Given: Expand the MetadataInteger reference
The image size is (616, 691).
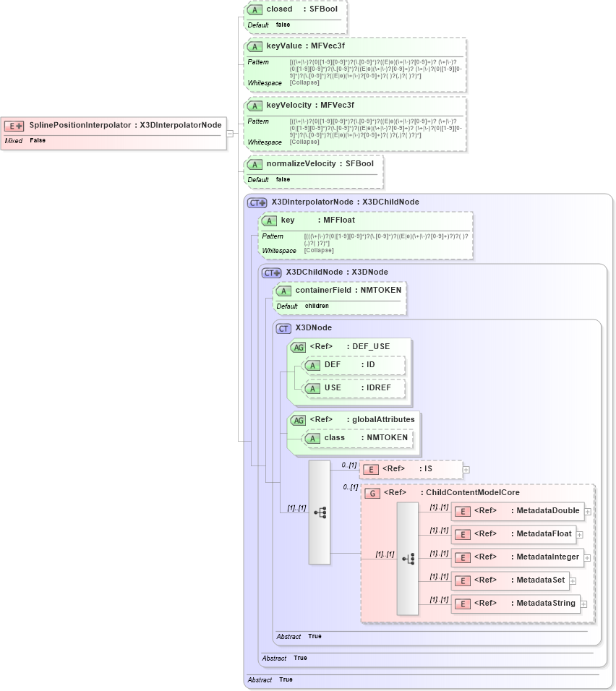Looking at the screenshot, I should coord(587,558).
